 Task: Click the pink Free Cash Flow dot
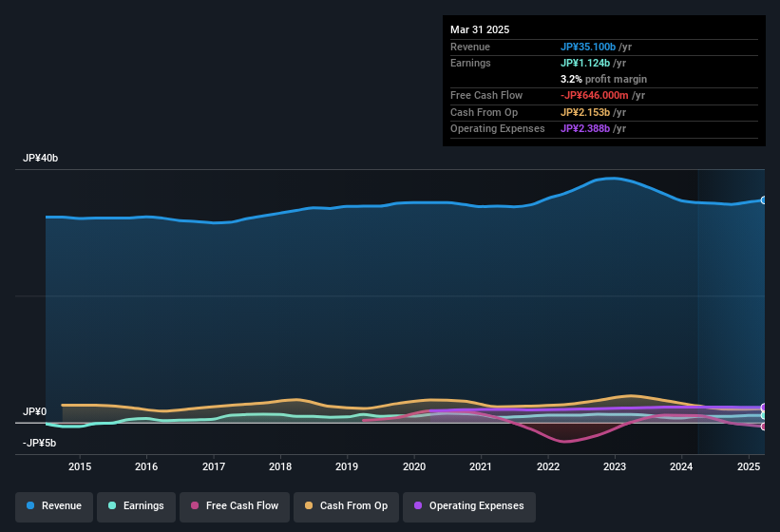[x=195, y=505]
